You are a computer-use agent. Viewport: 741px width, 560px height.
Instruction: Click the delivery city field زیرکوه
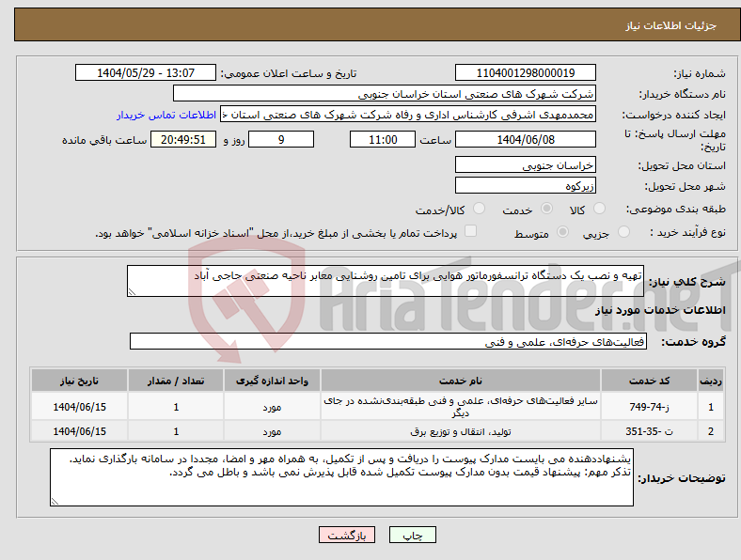[526, 185]
